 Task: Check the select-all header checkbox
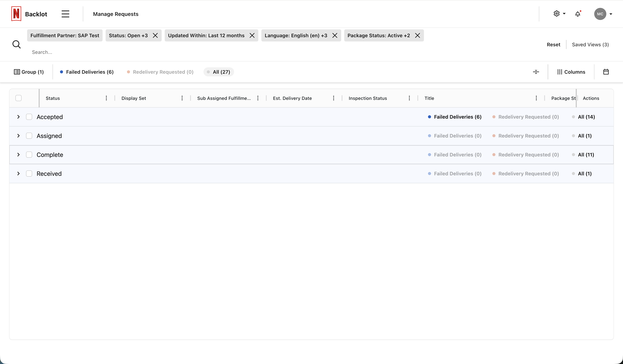coord(18,98)
